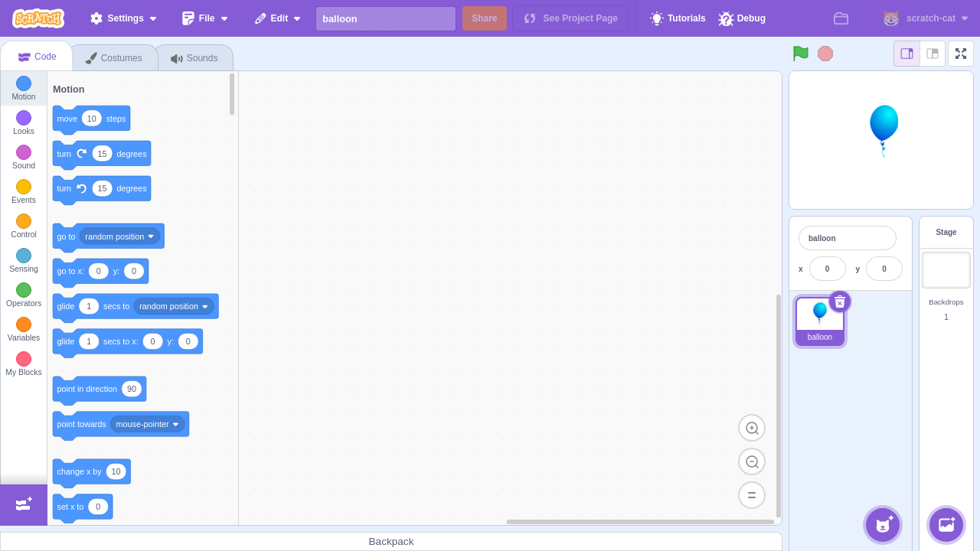Click the balloon on the stage
The width and height of the screenshot is (980, 551).
tap(884, 131)
